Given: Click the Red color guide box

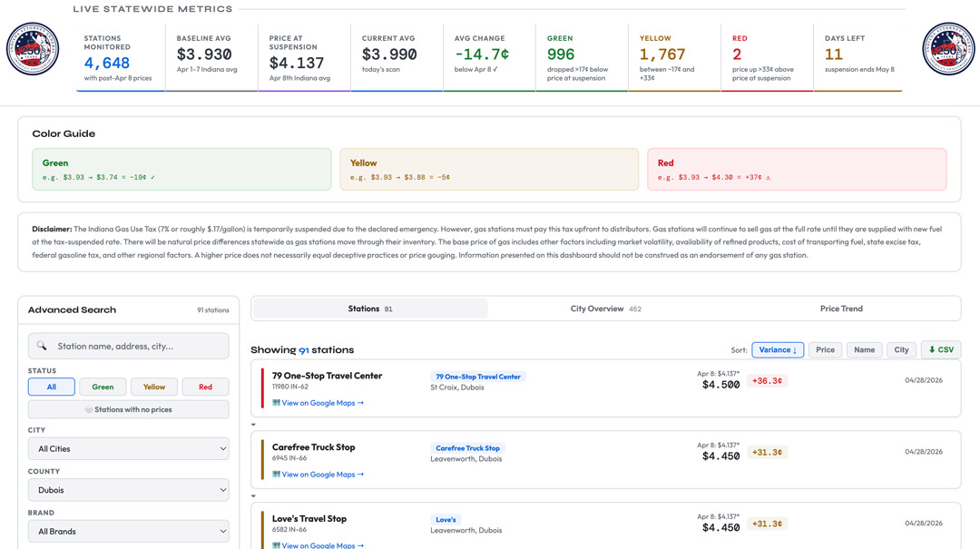Looking at the screenshot, I should tap(796, 170).
